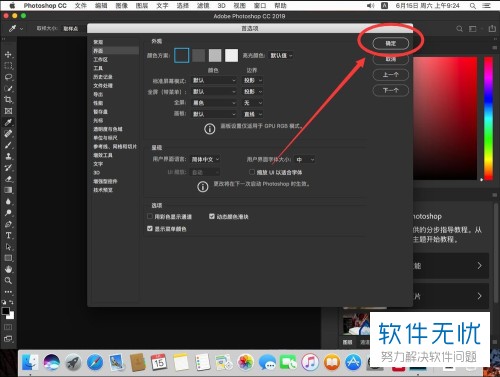The image size is (500, 377).
Task: Select the Hand tool
Action: pyautogui.click(x=9, y=269)
